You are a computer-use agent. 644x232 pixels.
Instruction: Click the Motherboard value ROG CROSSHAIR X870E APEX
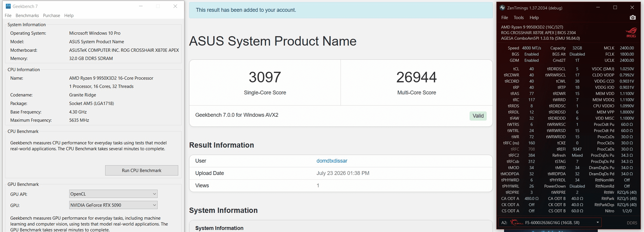tap(124, 50)
